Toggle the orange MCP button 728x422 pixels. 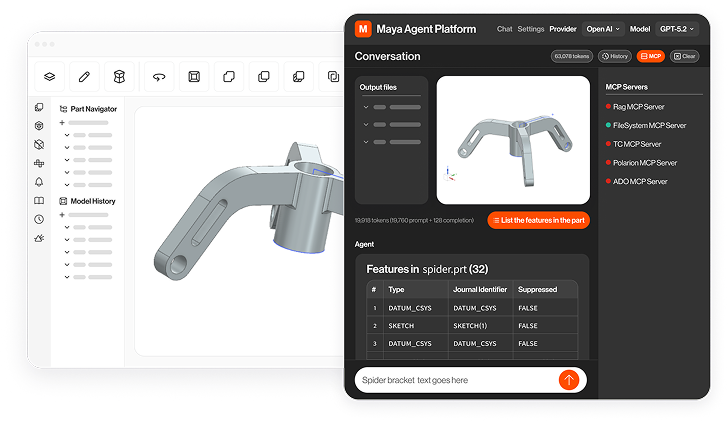[x=651, y=56]
